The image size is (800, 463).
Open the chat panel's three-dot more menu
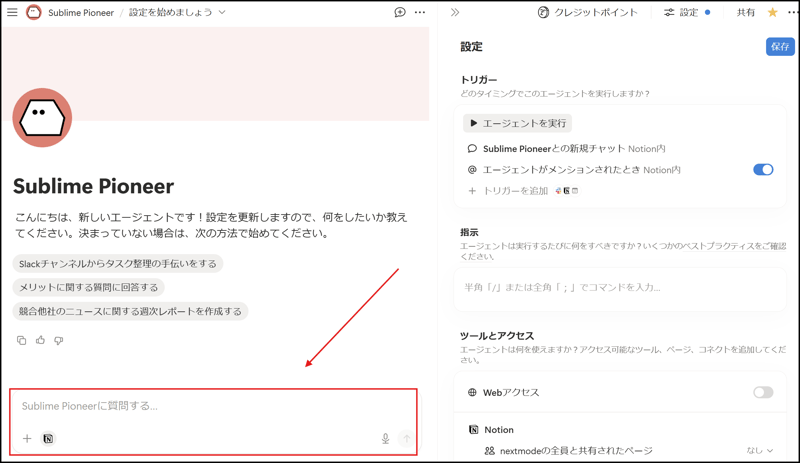(420, 12)
